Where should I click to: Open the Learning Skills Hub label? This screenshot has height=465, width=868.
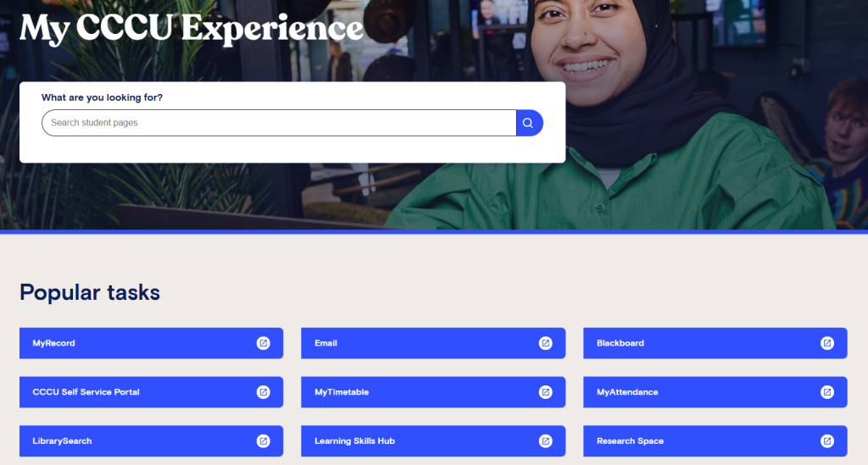(x=354, y=441)
